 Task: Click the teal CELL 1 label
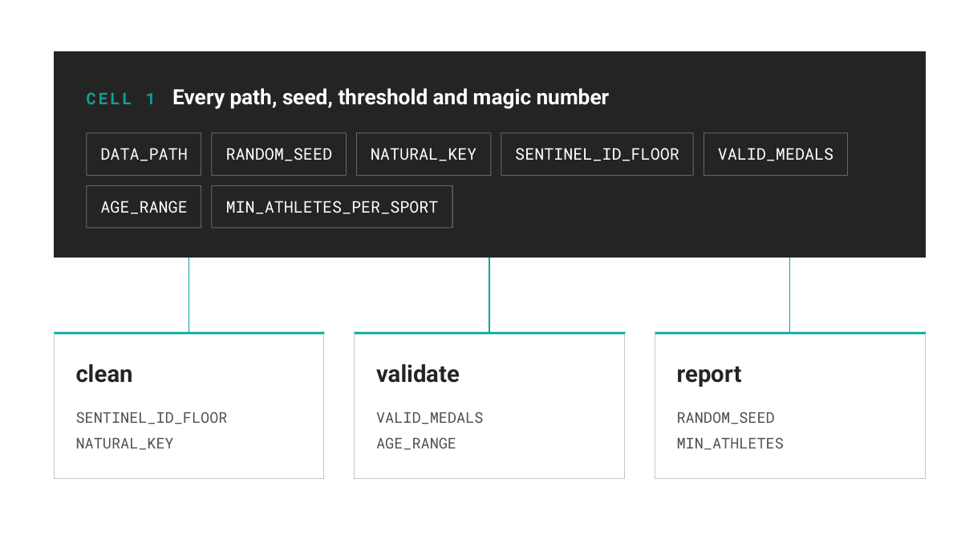pyautogui.click(x=121, y=99)
